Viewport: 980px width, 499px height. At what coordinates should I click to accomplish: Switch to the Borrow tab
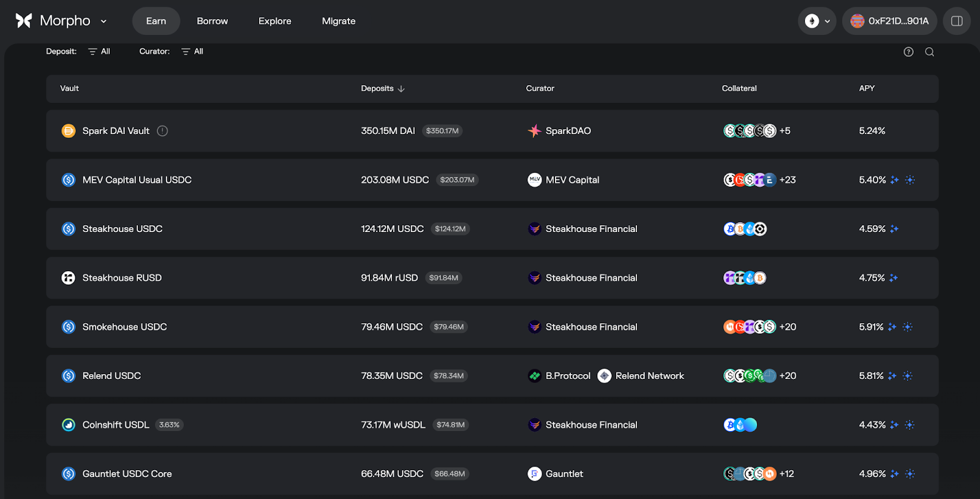[213, 21]
